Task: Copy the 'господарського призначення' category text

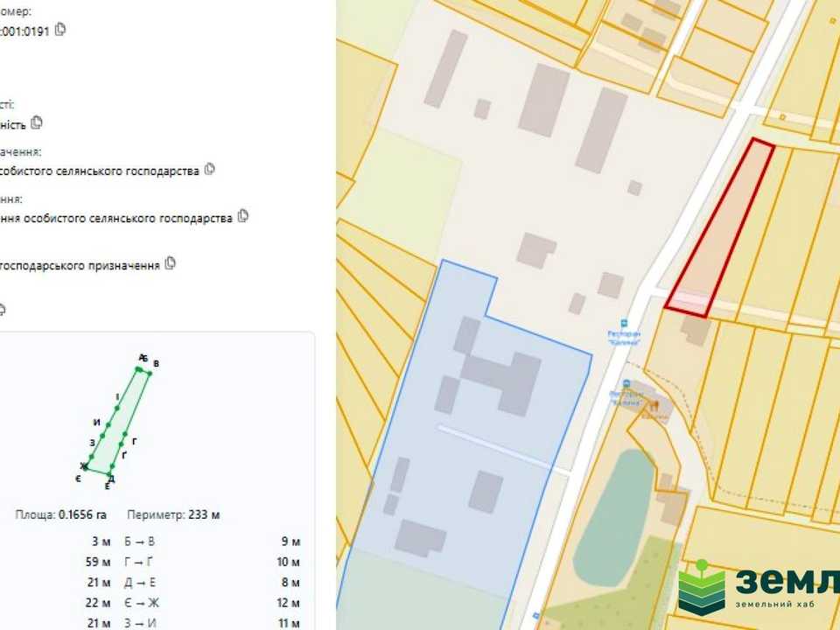Action: pos(170,263)
